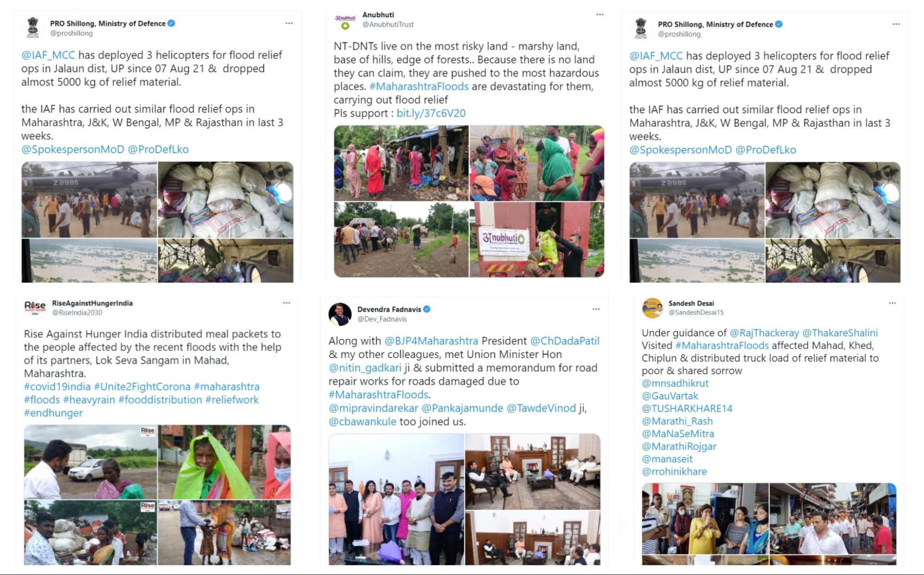Open @ChDadaPatil mention link
Screen dimensions: 924x575
click(x=564, y=341)
